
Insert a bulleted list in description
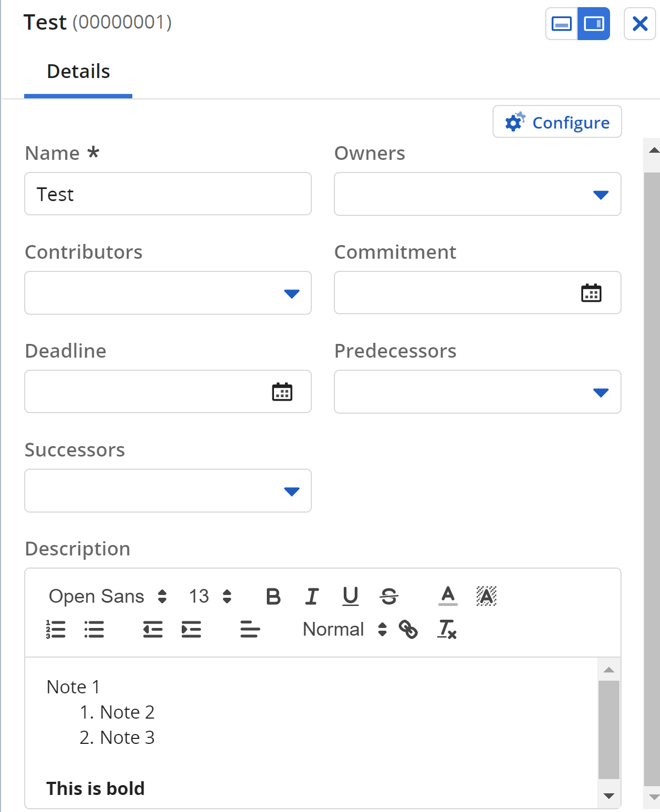(x=94, y=630)
